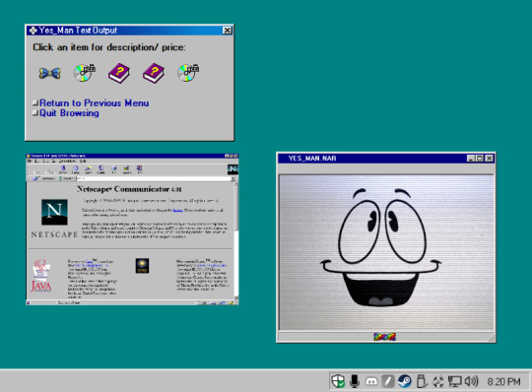Click Print in the Netscape toolbar
Screen dimensions: 532x392
[x=113, y=169]
